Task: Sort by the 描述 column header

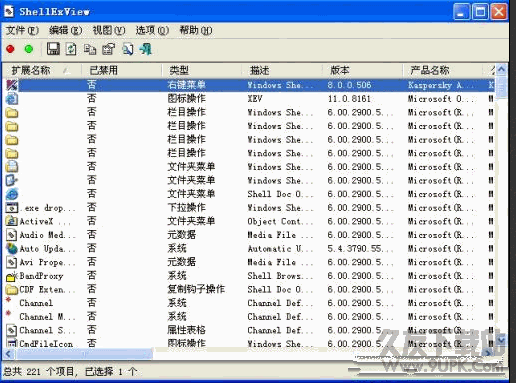Action: [x=282, y=70]
